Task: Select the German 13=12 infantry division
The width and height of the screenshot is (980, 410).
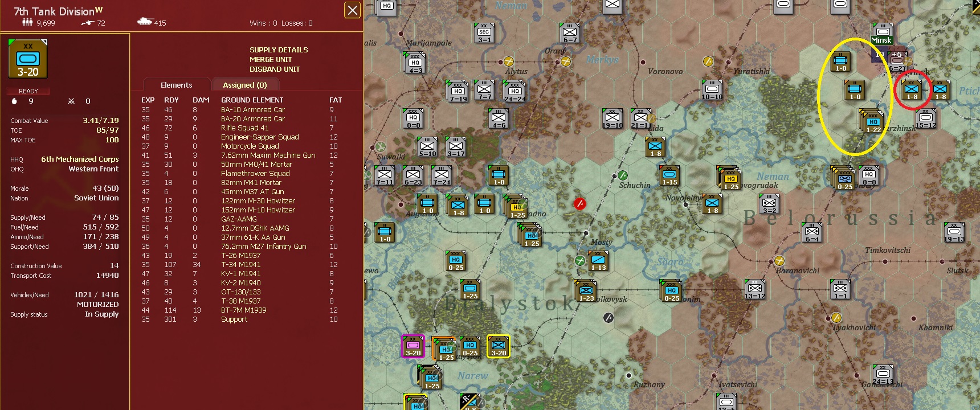Action: [755, 290]
